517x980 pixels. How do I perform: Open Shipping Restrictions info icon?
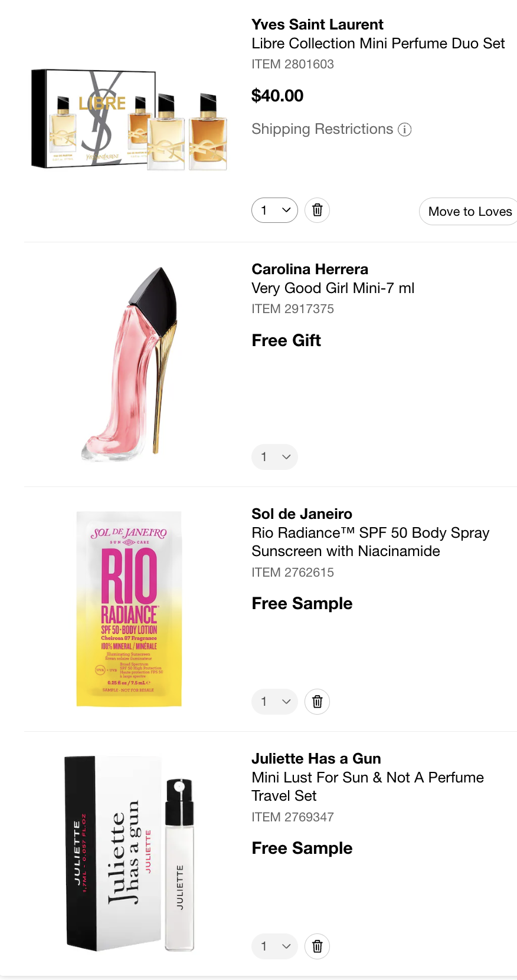tap(405, 130)
